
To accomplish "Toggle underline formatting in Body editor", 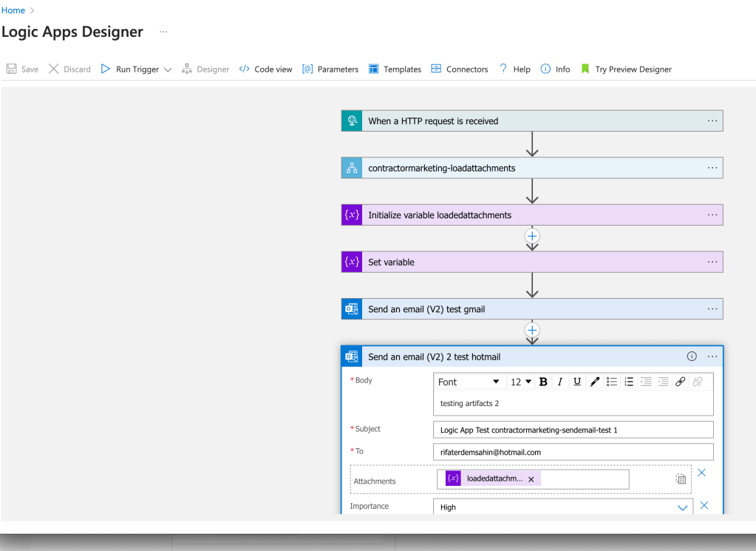I will coord(577,382).
